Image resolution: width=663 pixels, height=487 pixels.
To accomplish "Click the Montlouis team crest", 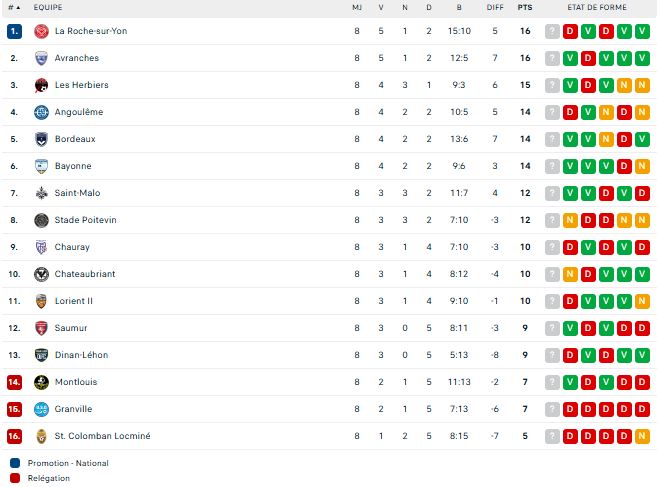I will pyautogui.click(x=41, y=382).
